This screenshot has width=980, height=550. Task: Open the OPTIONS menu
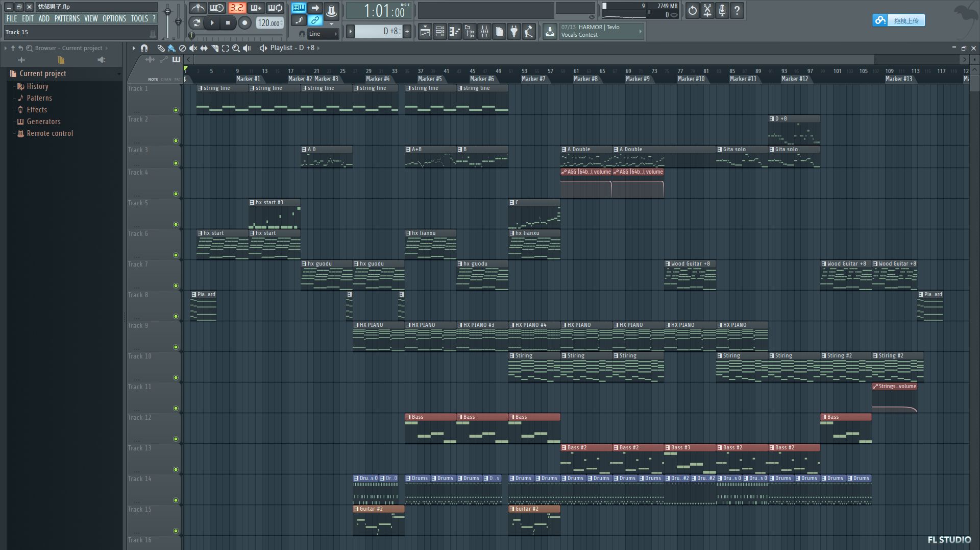click(x=114, y=18)
